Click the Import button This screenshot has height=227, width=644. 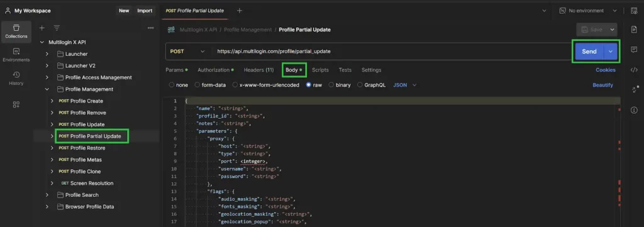pos(145,11)
